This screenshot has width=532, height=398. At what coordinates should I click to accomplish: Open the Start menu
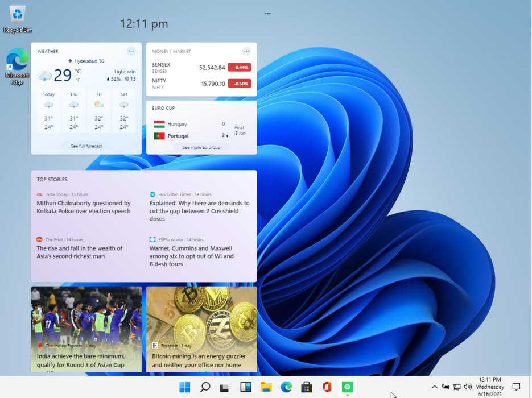(x=184, y=387)
